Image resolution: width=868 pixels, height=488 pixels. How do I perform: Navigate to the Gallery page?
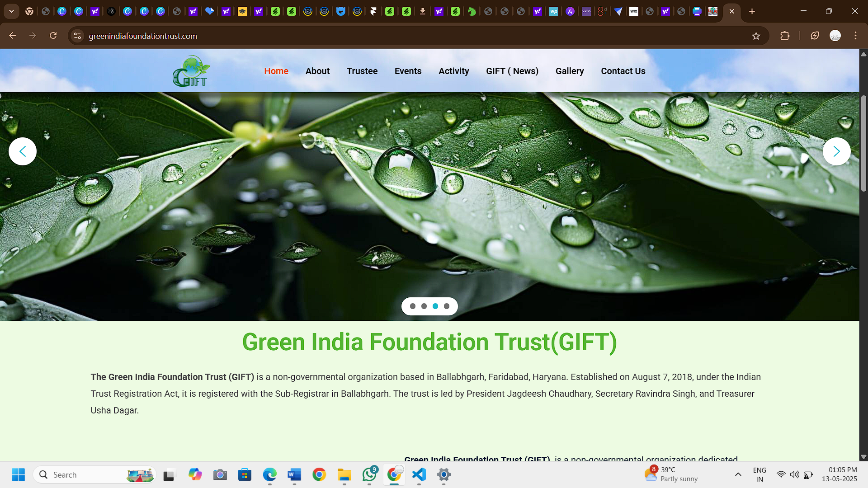coord(570,71)
